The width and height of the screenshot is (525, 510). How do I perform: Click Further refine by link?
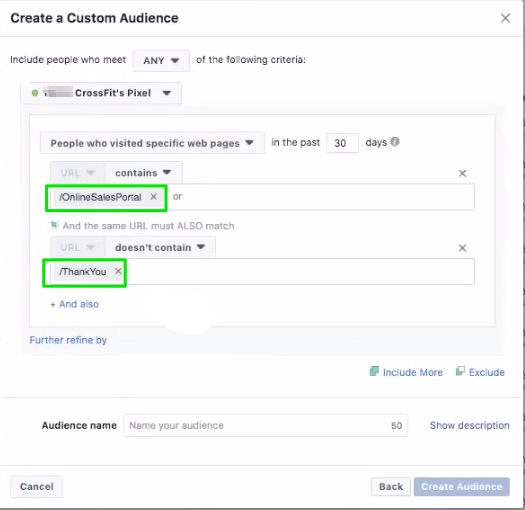click(68, 340)
